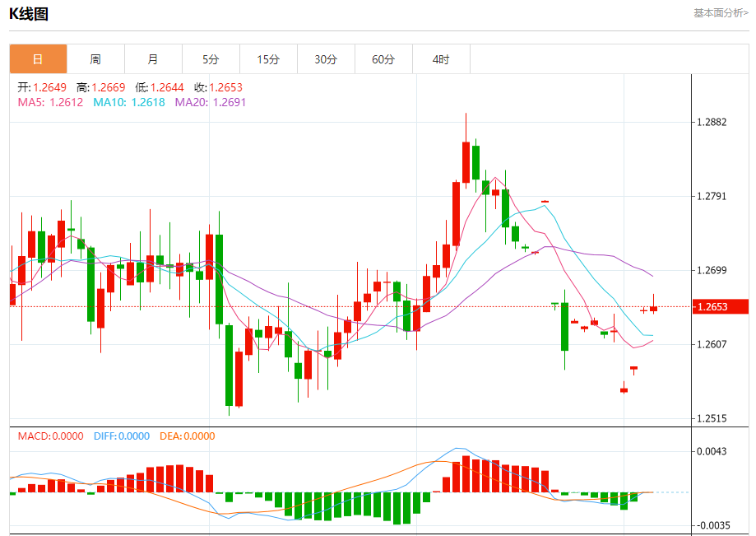Click the MA20: 1.2691 label
This screenshot has height=536, width=756.
[x=211, y=102]
